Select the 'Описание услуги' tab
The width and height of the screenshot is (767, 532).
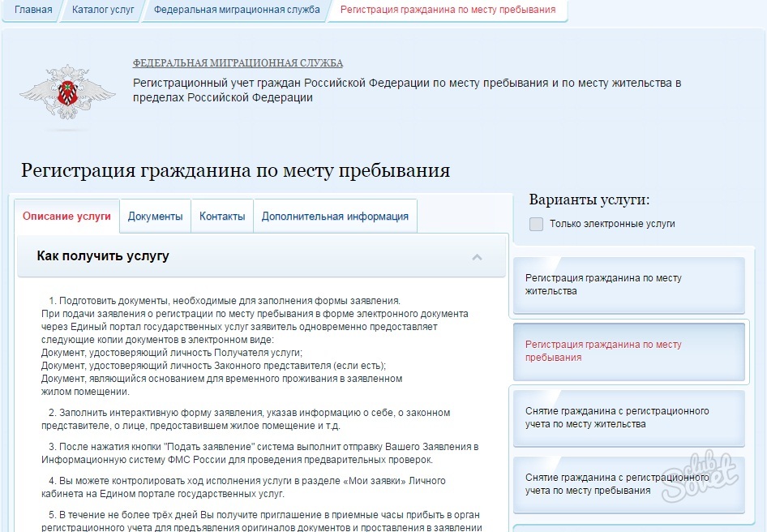tap(67, 217)
